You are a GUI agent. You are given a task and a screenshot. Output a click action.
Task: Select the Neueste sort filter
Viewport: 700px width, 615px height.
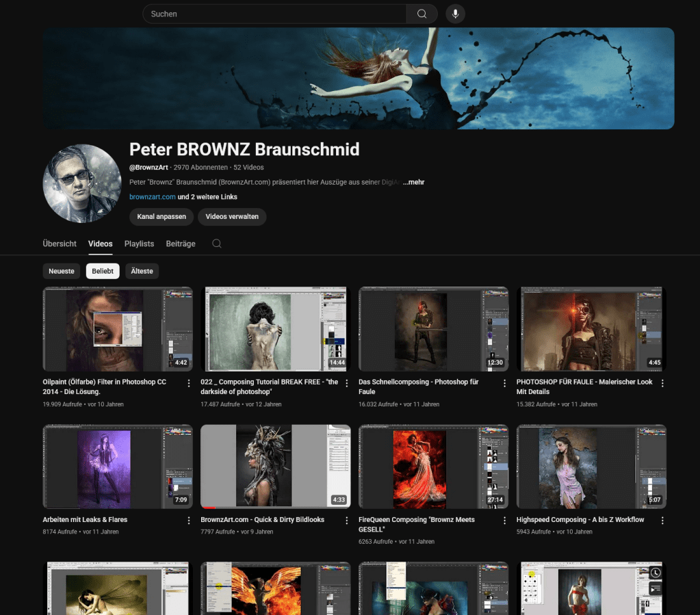62,271
